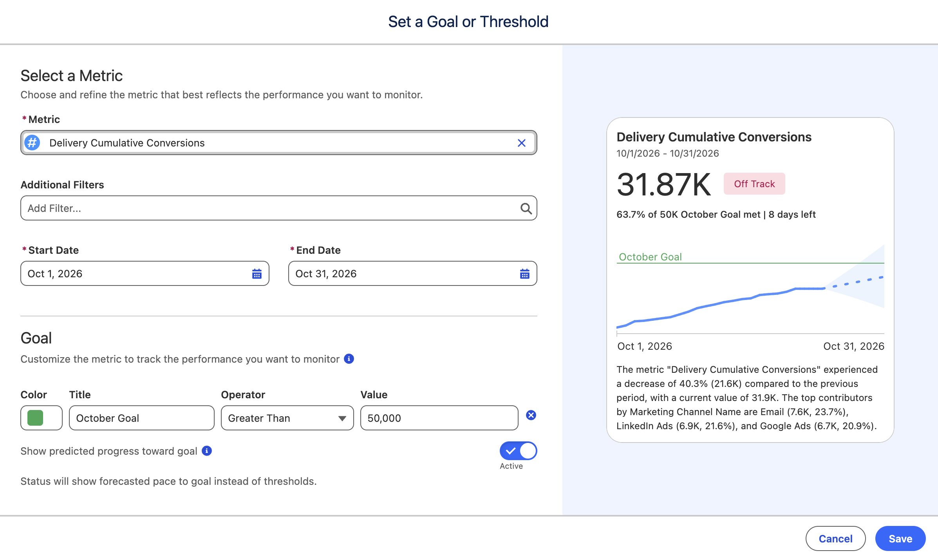Open the Greater Than operator dropdown
Image resolution: width=938 pixels, height=560 pixels.
tap(287, 418)
